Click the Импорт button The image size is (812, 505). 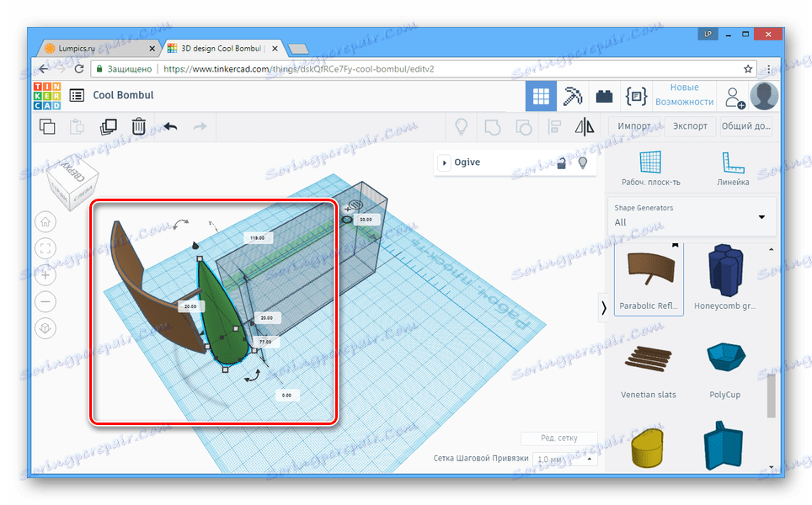click(633, 127)
